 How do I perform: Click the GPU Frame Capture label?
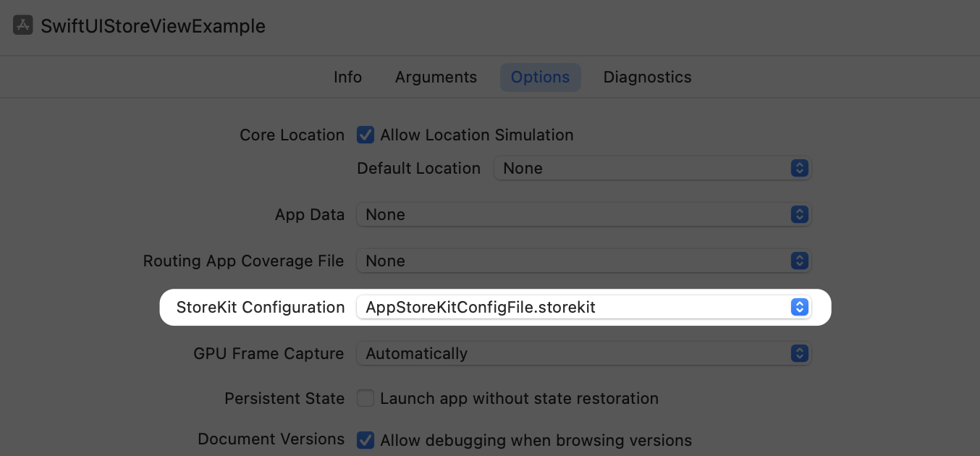pos(269,353)
